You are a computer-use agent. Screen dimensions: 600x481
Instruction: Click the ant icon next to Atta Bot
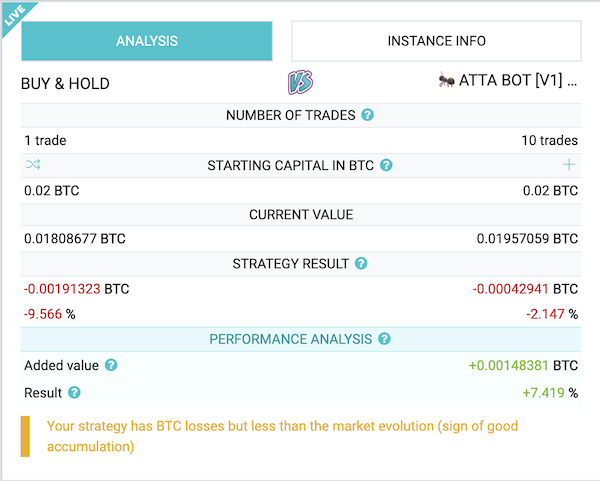point(446,80)
